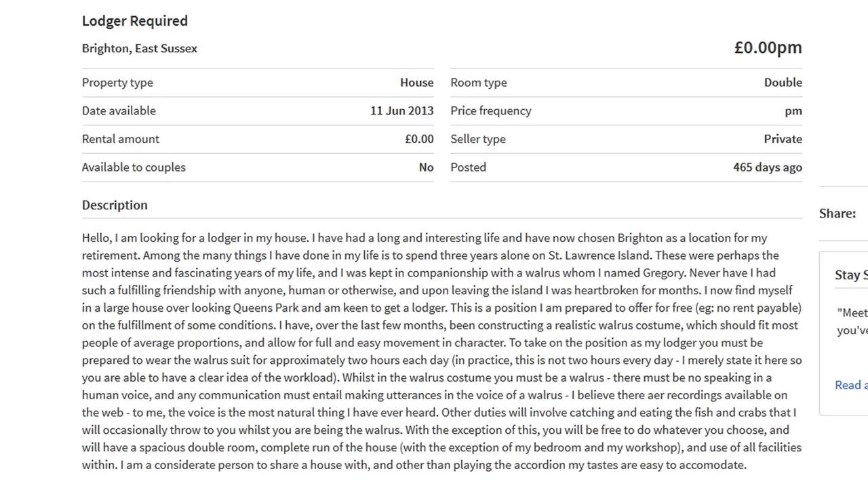This screenshot has width=868, height=488.
Task: Click the Description section heading
Action: (x=115, y=205)
